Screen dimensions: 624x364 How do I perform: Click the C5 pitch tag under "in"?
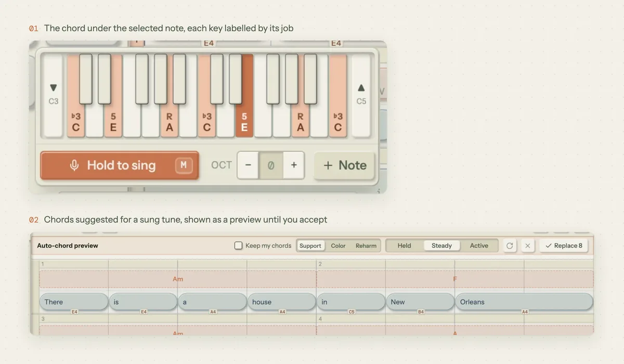click(x=352, y=312)
